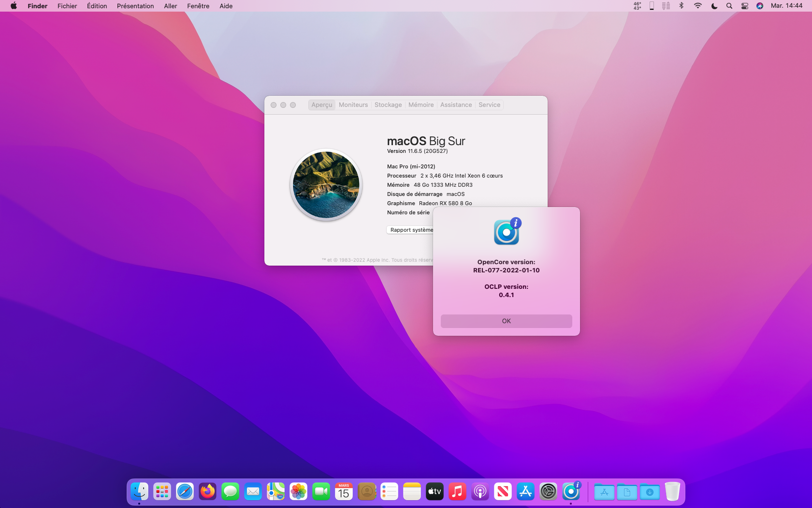Open the Fichier menu
Viewport: 812px width, 508px height.
tap(67, 6)
